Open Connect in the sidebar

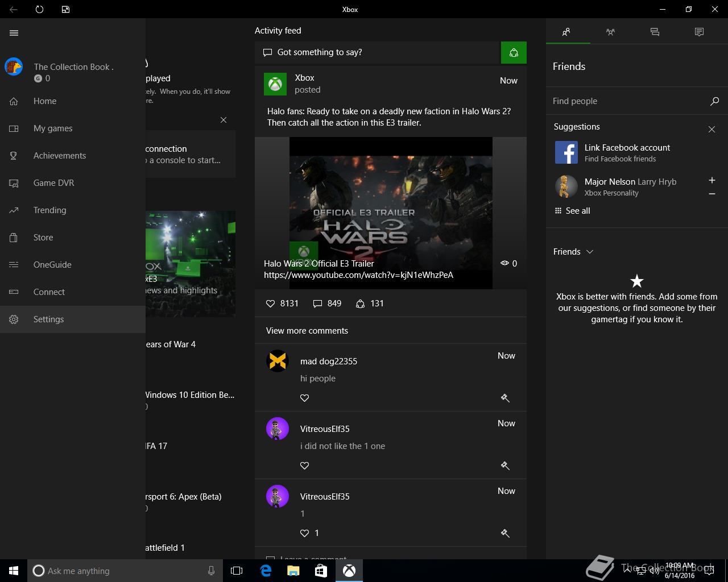[x=73, y=292]
